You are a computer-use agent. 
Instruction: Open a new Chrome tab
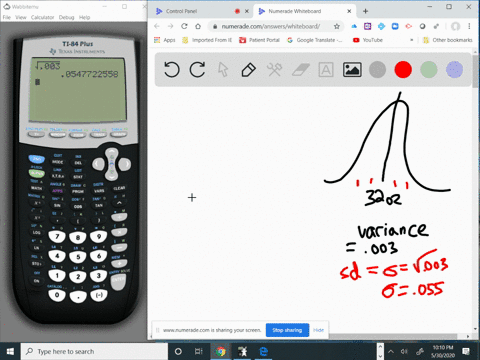pos(365,11)
